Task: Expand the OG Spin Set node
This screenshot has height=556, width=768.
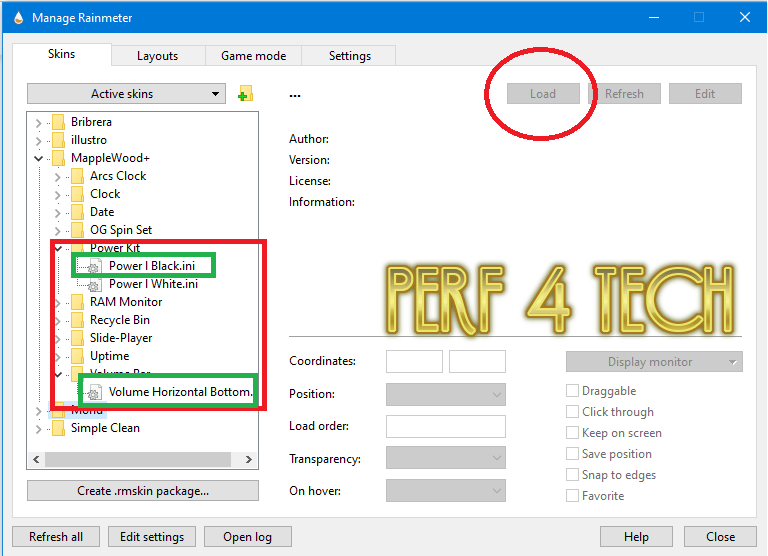Action: coord(57,231)
